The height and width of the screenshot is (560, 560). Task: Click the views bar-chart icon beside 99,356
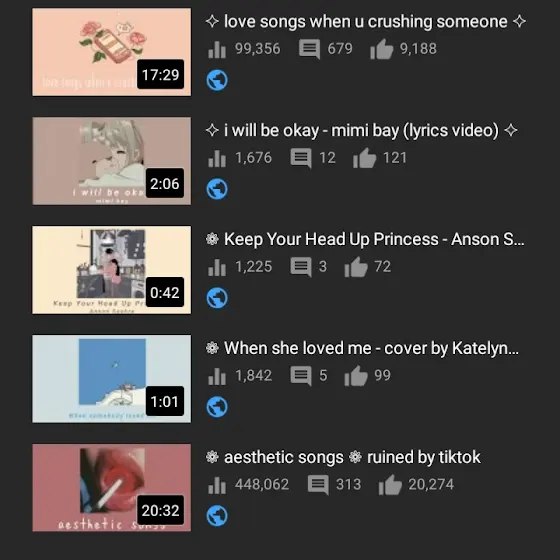217,49
